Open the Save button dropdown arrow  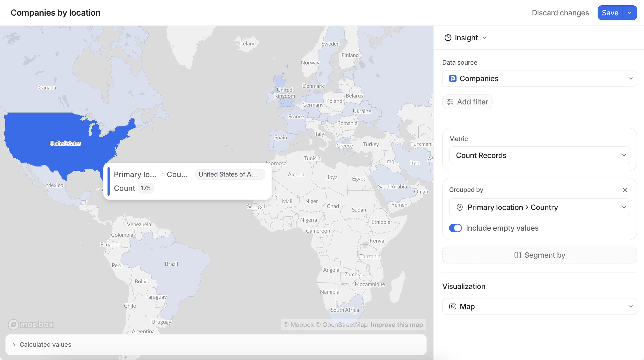click(629, 13)
